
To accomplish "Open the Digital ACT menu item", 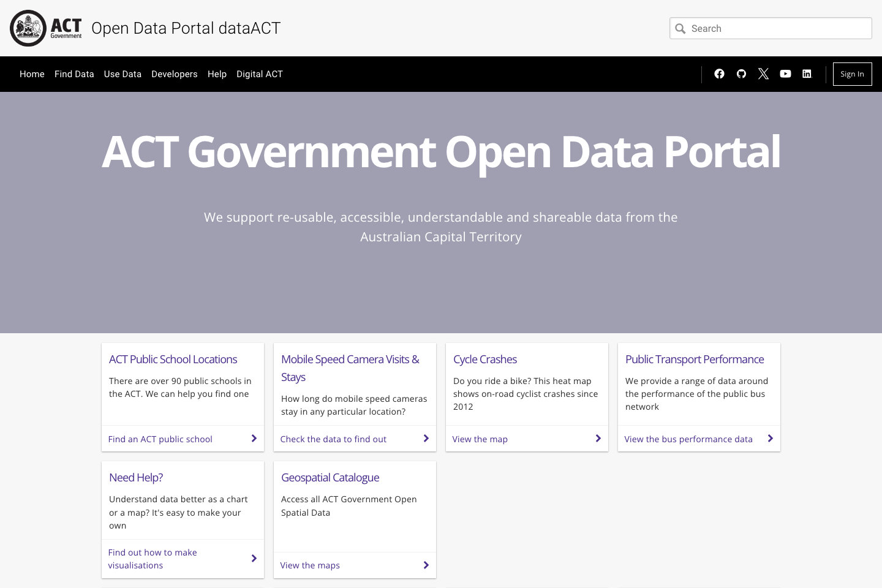I will (260, 74).
